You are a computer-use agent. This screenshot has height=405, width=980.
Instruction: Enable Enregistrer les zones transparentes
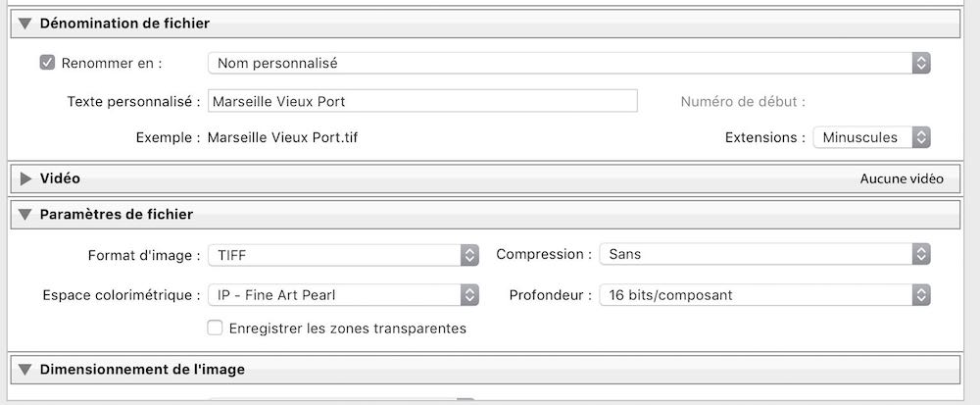tap(216, 329)
